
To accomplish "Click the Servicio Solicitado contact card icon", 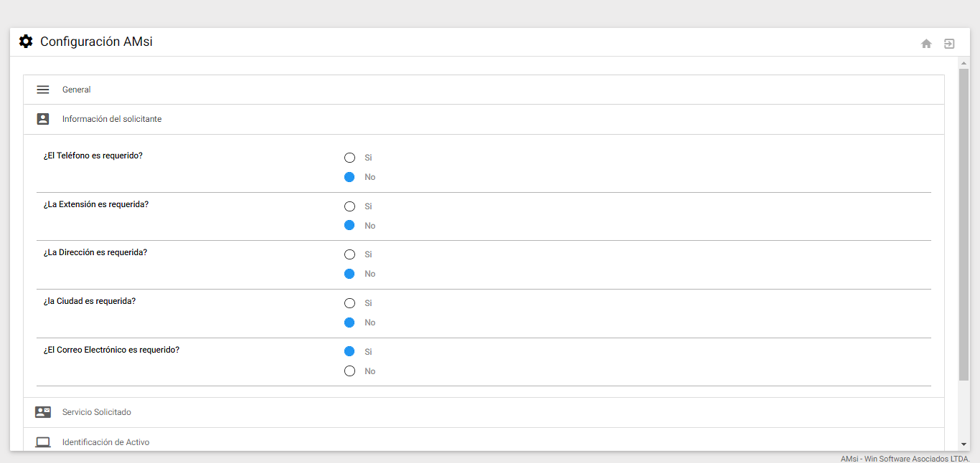I will click(x=43, y=412).
